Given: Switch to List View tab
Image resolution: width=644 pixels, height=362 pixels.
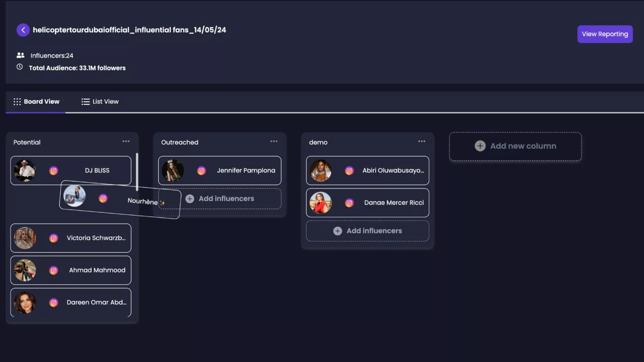Looking at the screenshot, I should (100, 102).
